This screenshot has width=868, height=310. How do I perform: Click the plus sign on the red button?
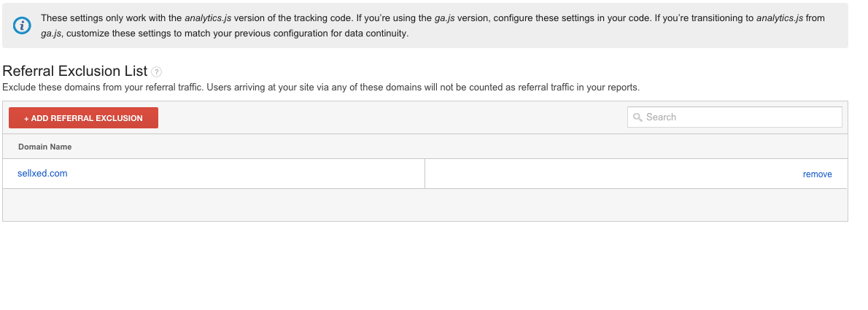[26, 118]
